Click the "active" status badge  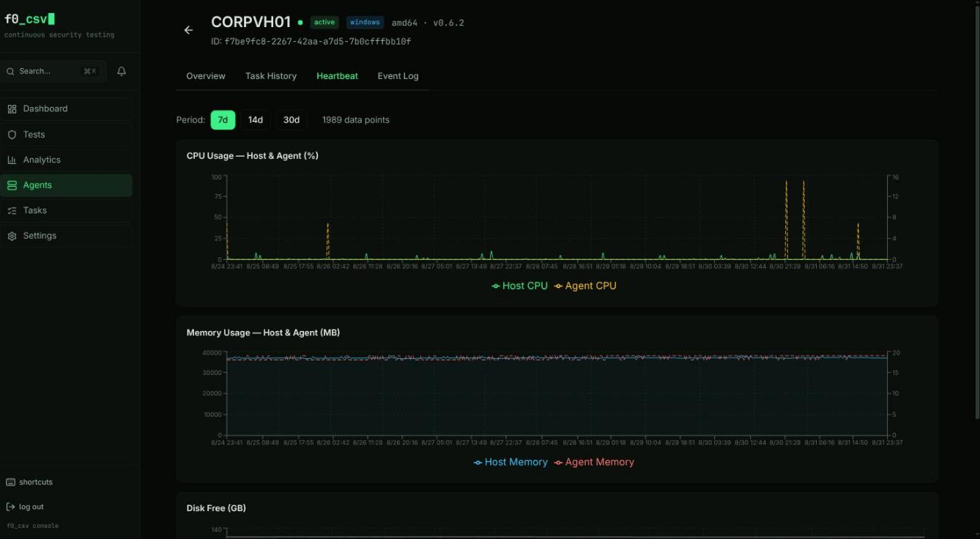[x=324, y=23]
